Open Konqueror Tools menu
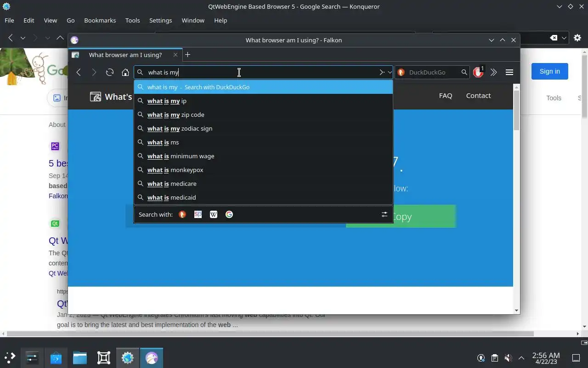Screen dimensions: 588x368 tap(133, 20)
